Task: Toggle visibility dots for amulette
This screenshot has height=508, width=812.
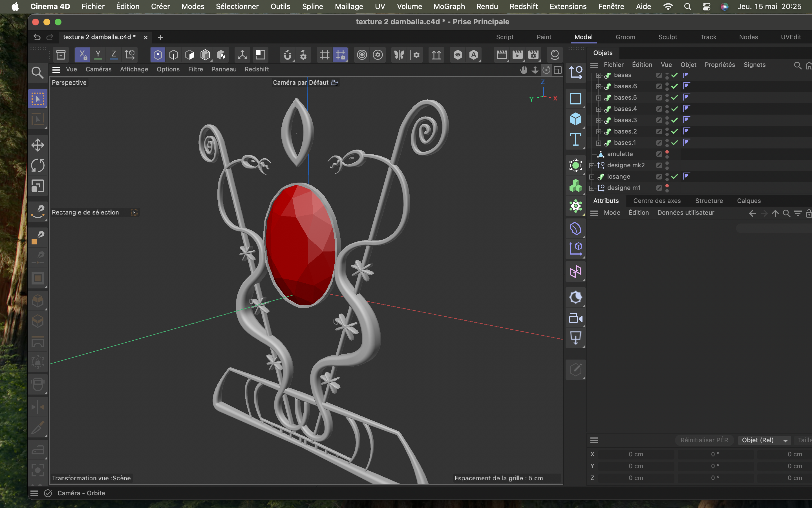Action: coord(667,154)
